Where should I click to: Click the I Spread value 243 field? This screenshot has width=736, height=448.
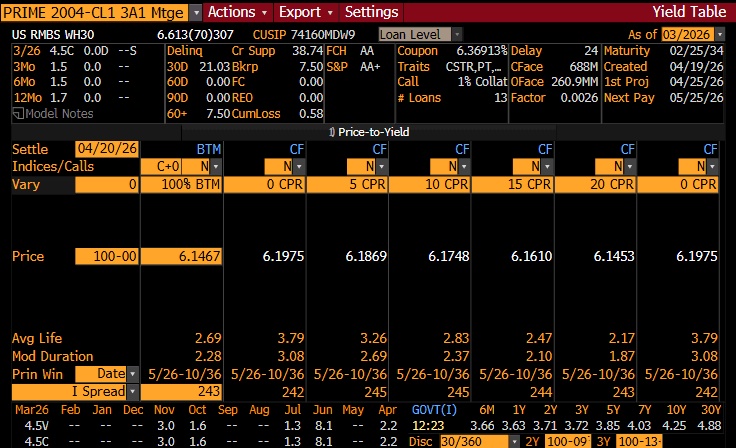[181, 392]
